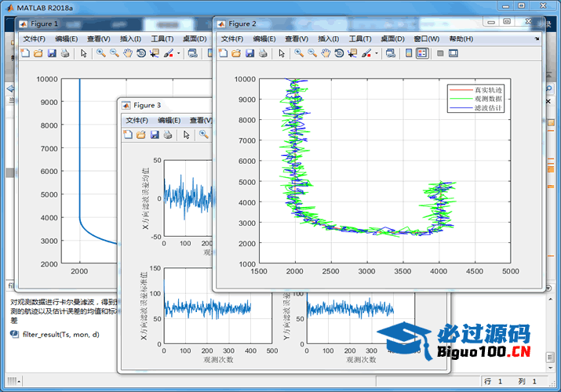Screen dimensions: 561x392
Task: Select Rotate 3D tool in Figure 1
Action: 141,53
